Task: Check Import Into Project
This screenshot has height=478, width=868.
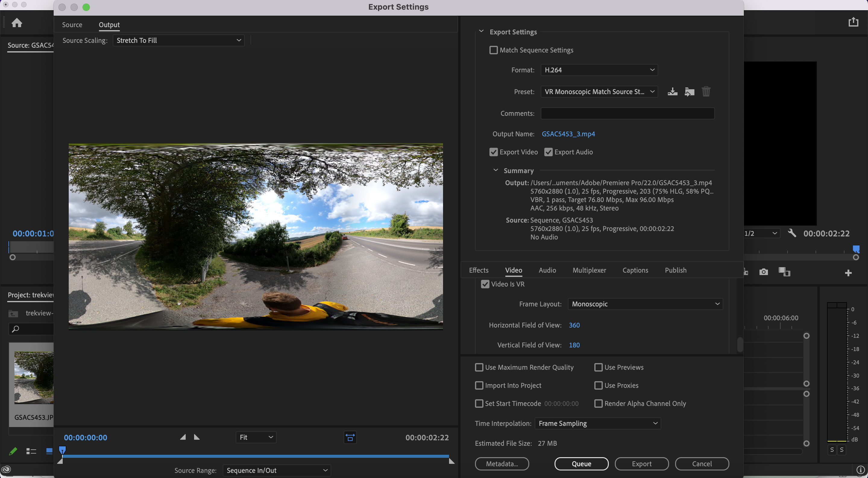Action: click(479, 385)
